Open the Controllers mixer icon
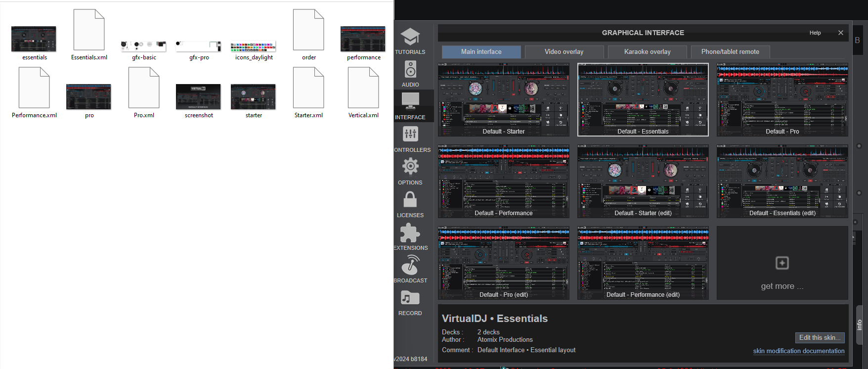This screenshot has width=868, height=369. point(410,135)
